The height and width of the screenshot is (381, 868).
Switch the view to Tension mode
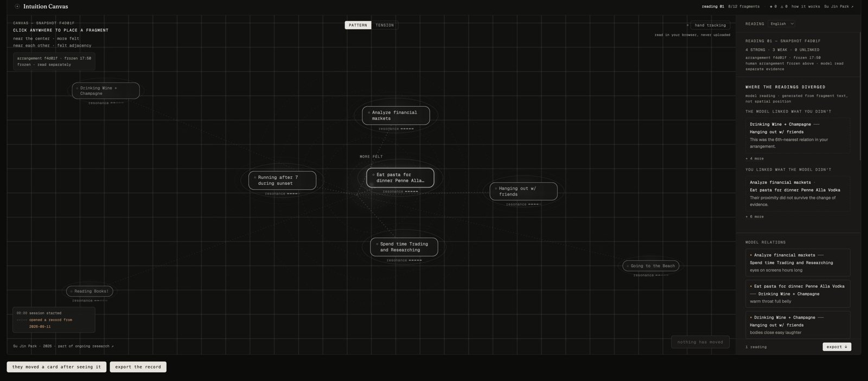tap(385, 25)
